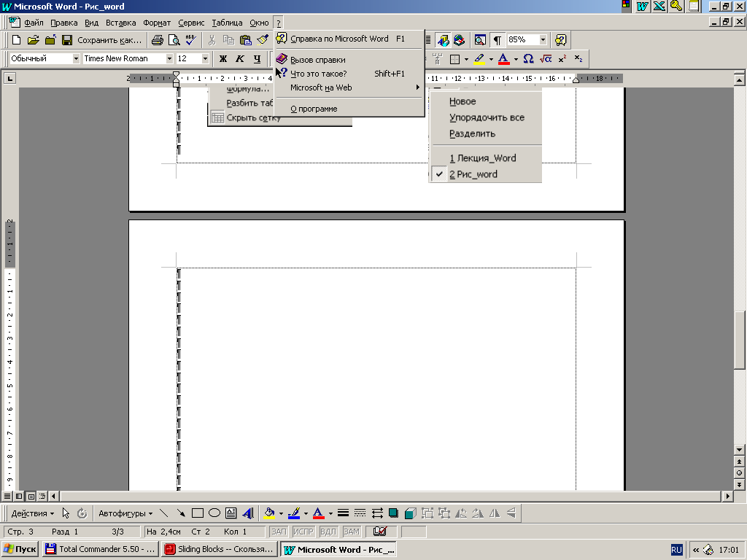Toggle Underline formatting (Ч)
Viewport: 747px width, 560px height.
click(x=258, y=58)
